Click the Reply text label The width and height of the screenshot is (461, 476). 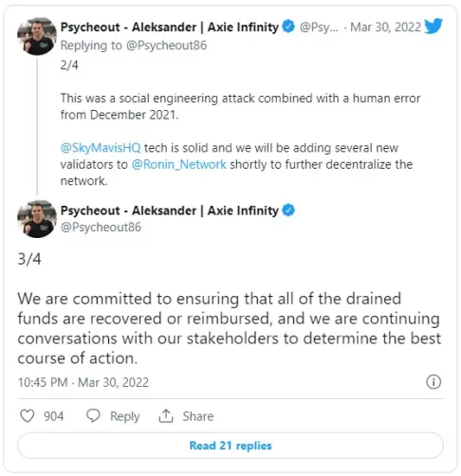pos(124,416)
